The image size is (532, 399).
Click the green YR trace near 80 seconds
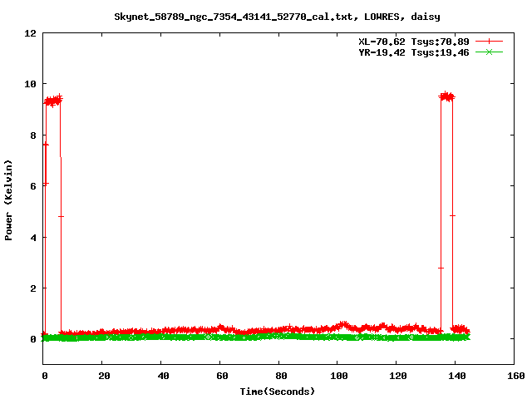click(278, 336)
